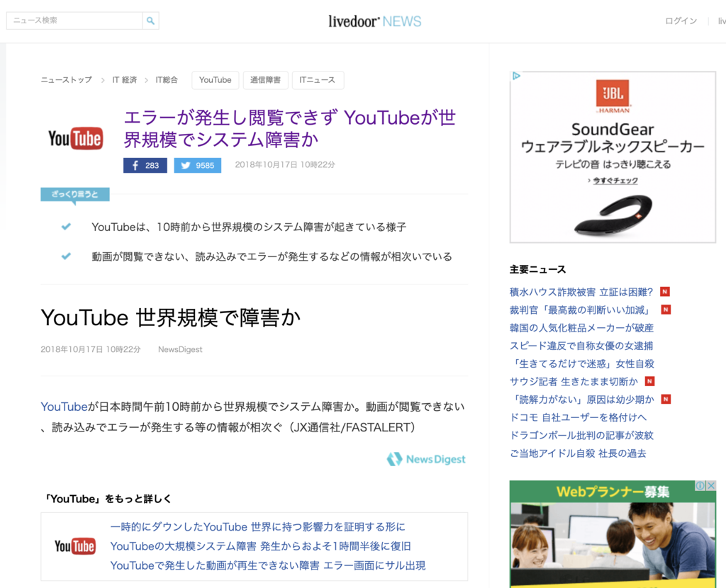Image resolution: width=726 pixels, height=588 pixels.
Task: Open ドラゴンボール批判の記事が波紋 link
Action: pyautogui.click(x=581, y=436)
